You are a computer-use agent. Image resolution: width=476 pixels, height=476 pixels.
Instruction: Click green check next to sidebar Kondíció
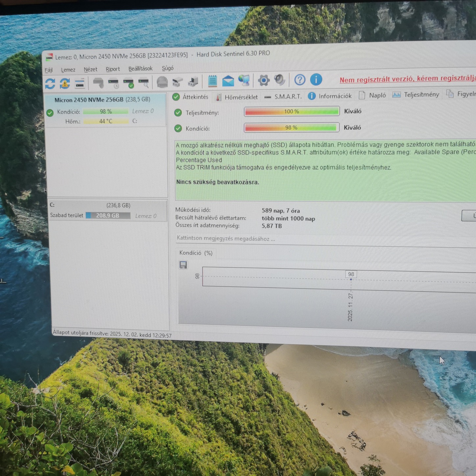tap(50, 113)
